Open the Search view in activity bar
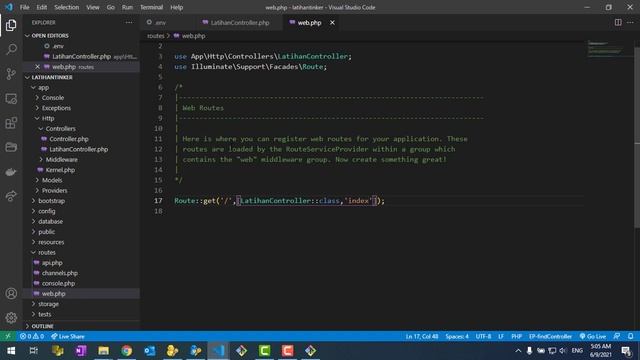 tap(11, 49)
